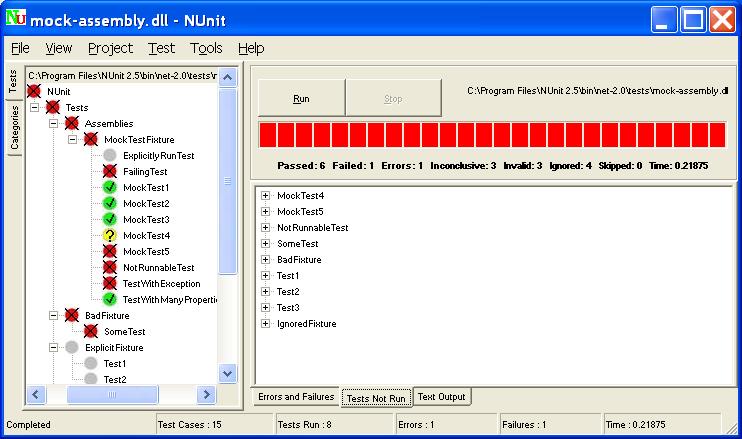The width and height of the screenshot is (742, 439).
Task: Open the View menu
Action: coord(59,48)
